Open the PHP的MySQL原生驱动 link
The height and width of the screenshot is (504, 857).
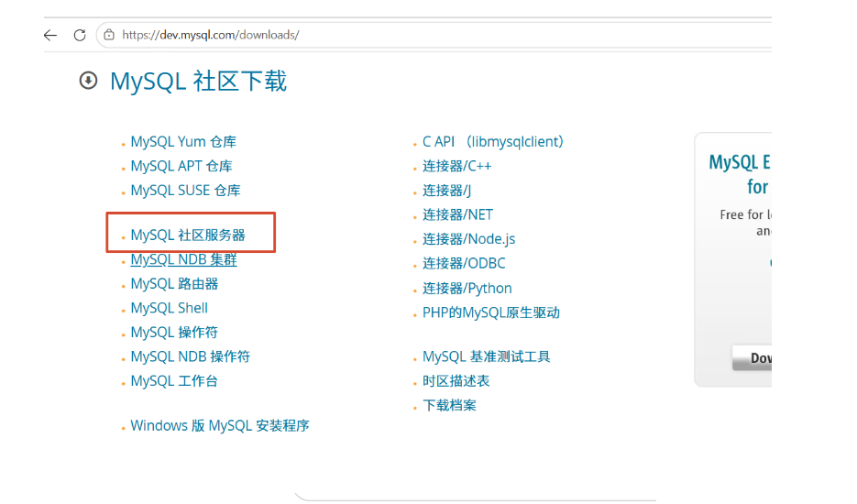491,312
